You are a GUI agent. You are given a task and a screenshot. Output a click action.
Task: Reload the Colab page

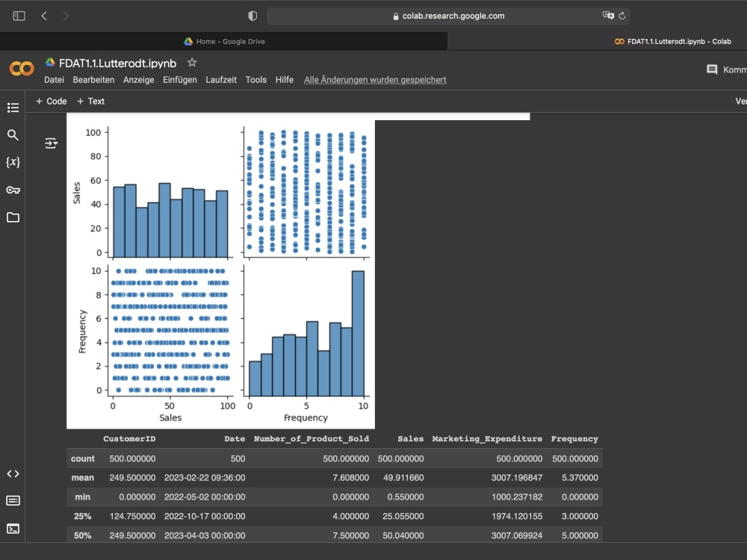coord(622,16)
